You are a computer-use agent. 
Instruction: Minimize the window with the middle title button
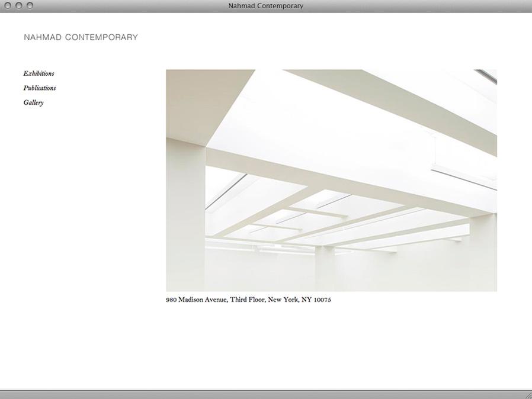(19, 6)
